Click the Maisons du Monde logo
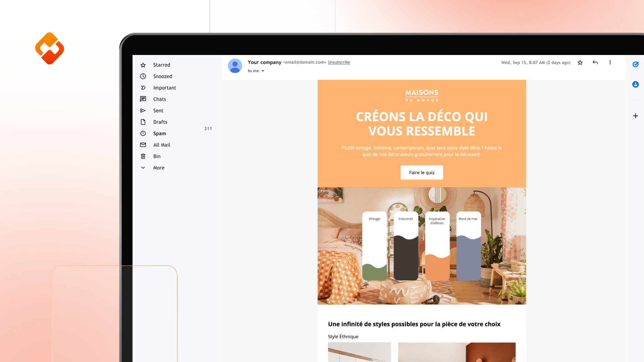Screen dimensions: 644x362 422,95
